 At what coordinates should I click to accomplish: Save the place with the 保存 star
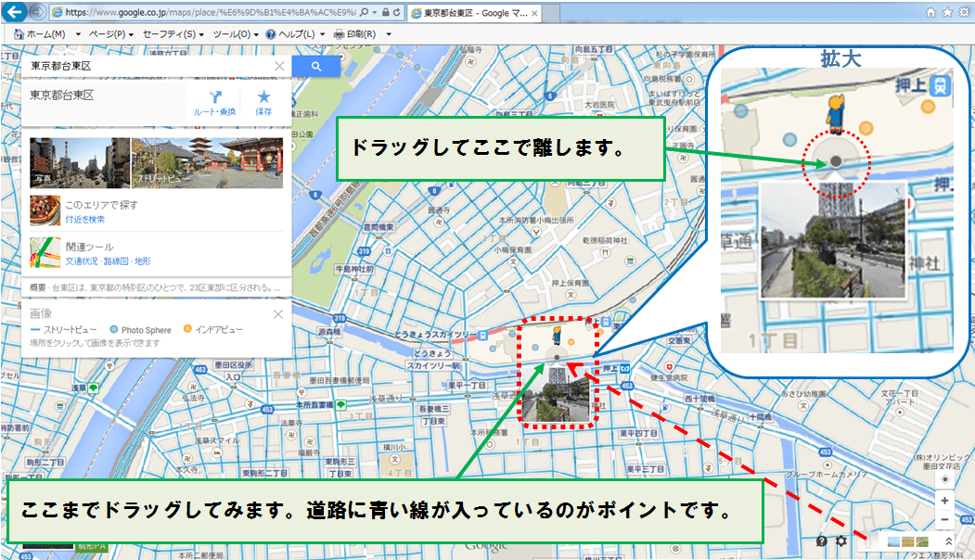pyautogui.click(x=263, y=103)
